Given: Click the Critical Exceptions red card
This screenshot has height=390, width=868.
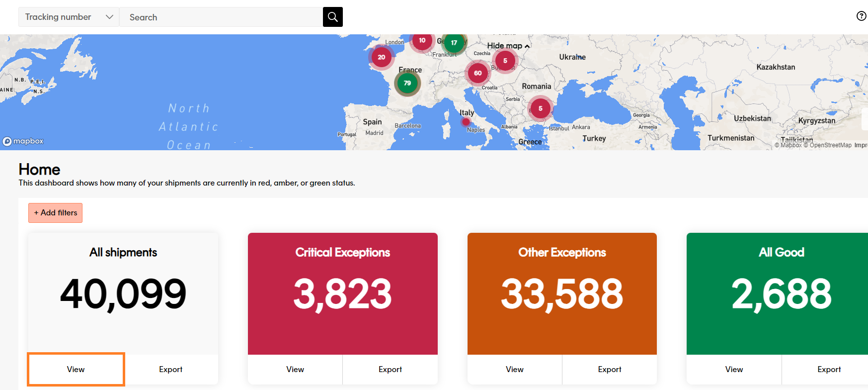Looking at the screenshot, I should pos(342,293).
